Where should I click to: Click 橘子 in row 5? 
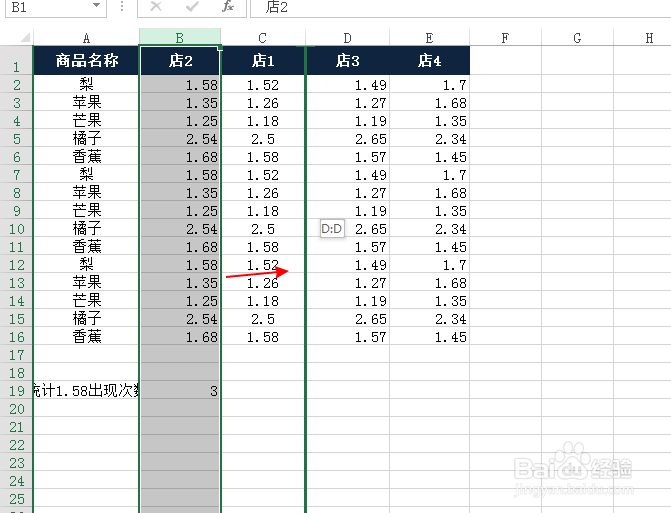(86, 139)
